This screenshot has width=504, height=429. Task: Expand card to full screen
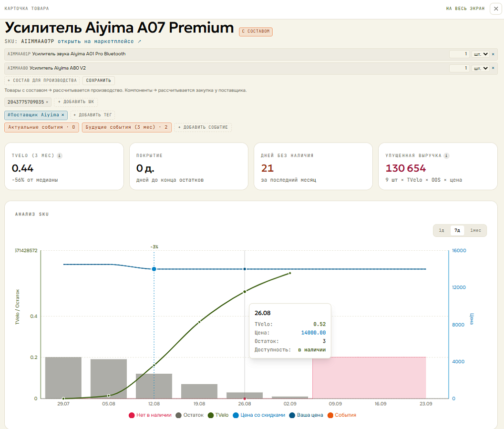(x=465, y=9)
